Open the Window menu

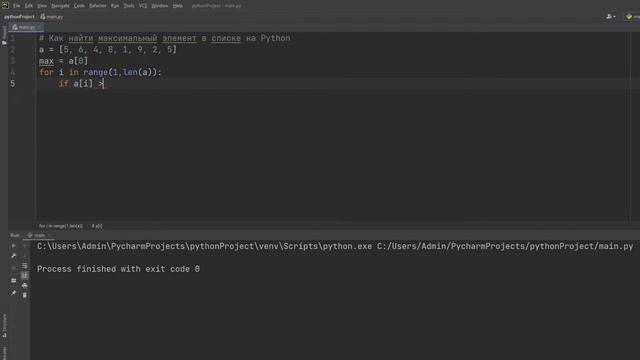pos(160,6)
